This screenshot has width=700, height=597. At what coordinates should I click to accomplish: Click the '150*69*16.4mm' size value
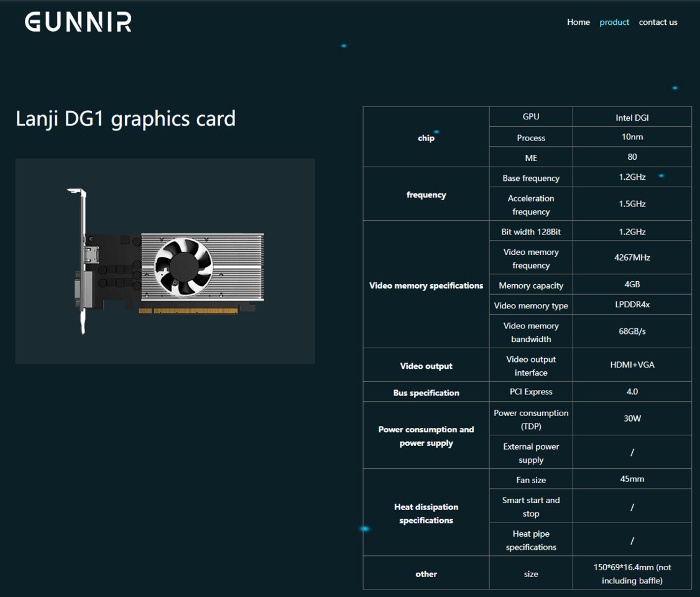[632, 573]
